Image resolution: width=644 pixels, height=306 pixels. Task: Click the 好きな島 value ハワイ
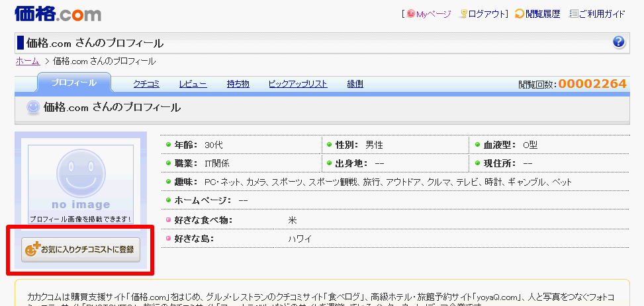coord(300,239)
